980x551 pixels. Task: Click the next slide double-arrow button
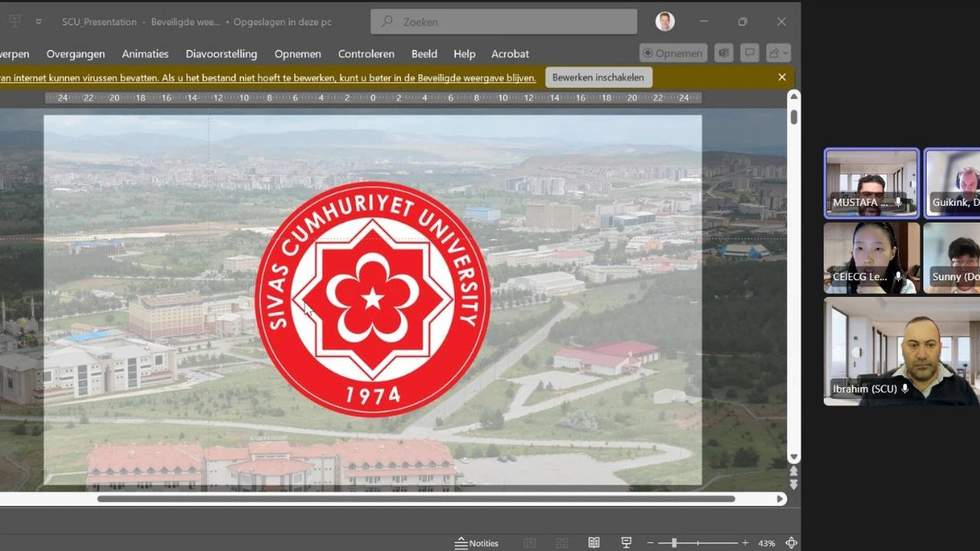793,484
